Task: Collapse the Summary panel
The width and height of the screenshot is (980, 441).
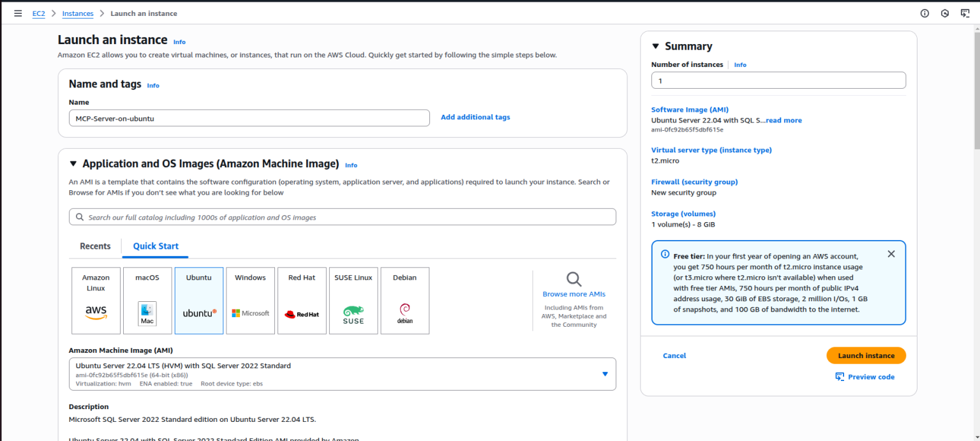Action: click(x=654, y=45)
